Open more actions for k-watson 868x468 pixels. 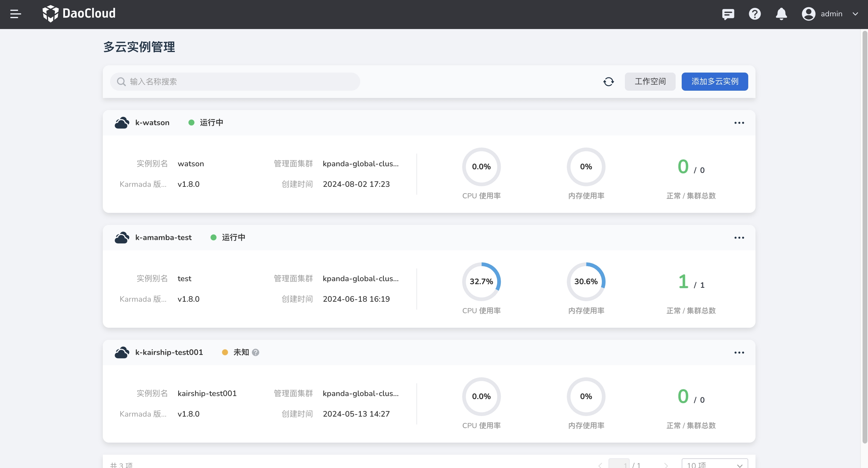pos(739,123)
